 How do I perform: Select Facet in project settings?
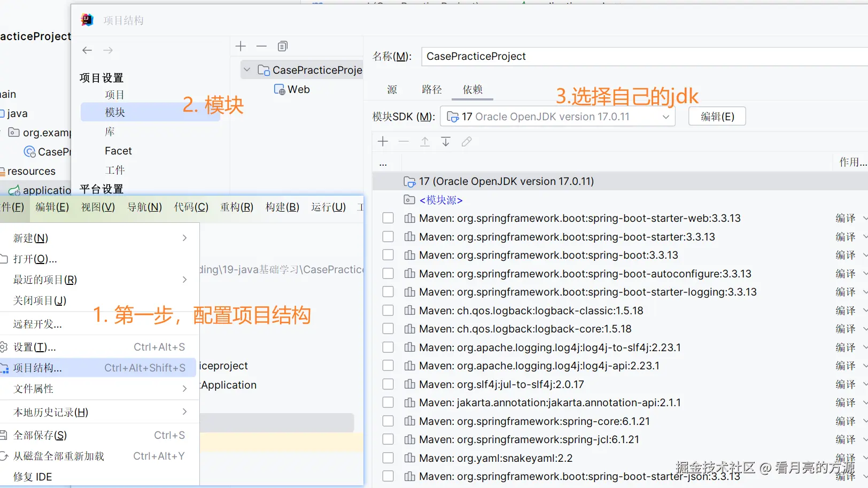point(118,151)
